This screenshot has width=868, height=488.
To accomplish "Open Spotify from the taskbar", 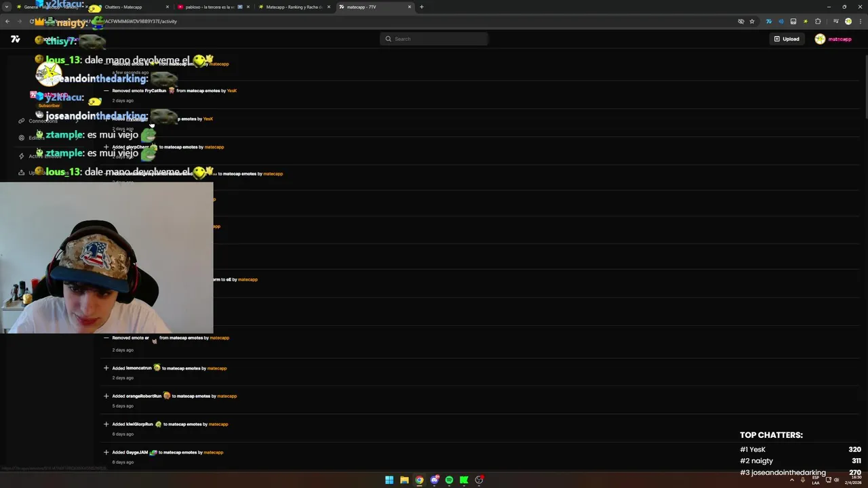I will click(x=449, y=480).
